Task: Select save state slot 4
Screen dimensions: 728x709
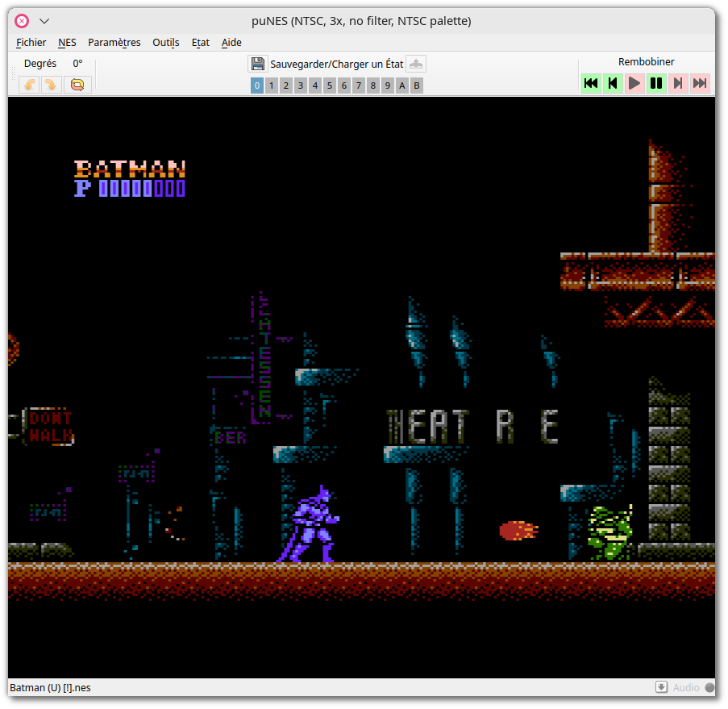Action: 315,85
